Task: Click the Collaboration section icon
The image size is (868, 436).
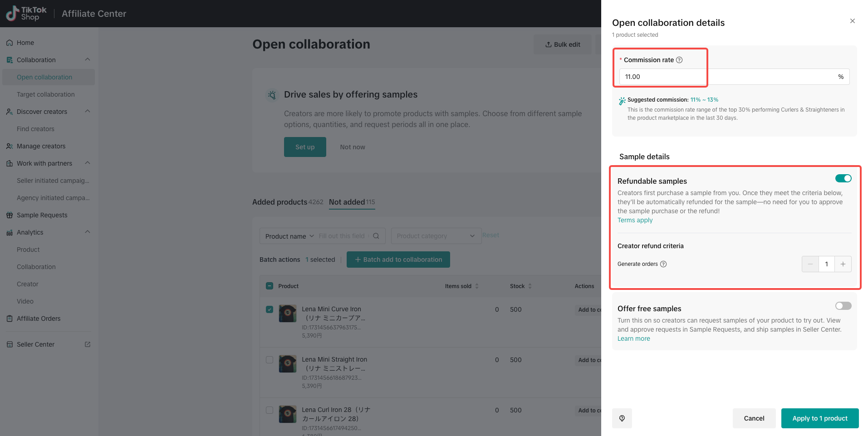Action: click(10, 60)
